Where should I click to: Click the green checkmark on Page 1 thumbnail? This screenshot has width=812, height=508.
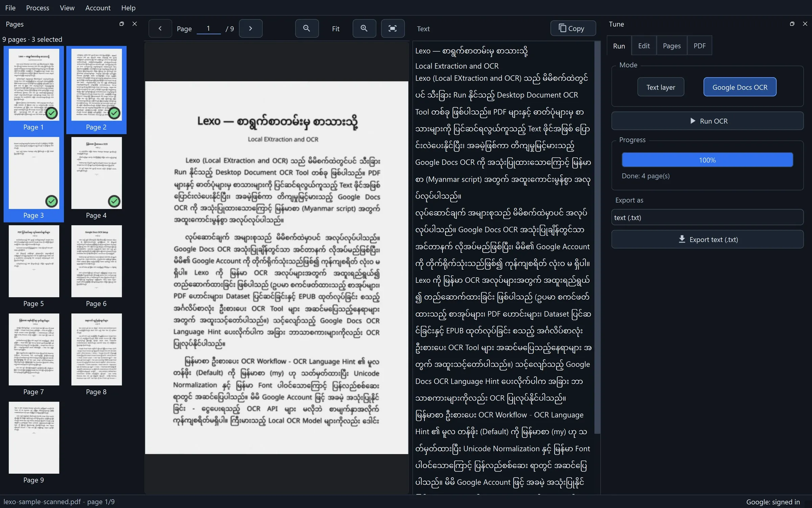[51, 113]
